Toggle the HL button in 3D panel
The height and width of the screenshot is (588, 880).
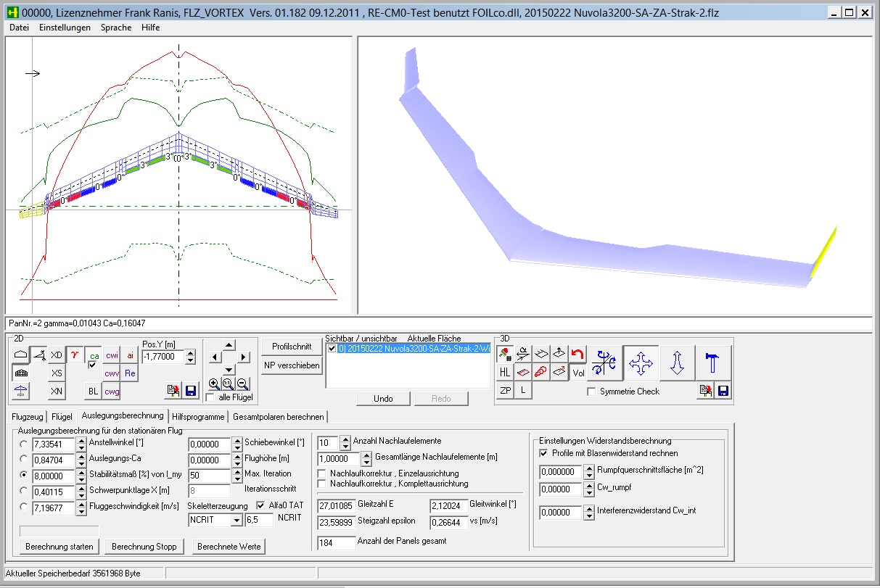(505, 372)
